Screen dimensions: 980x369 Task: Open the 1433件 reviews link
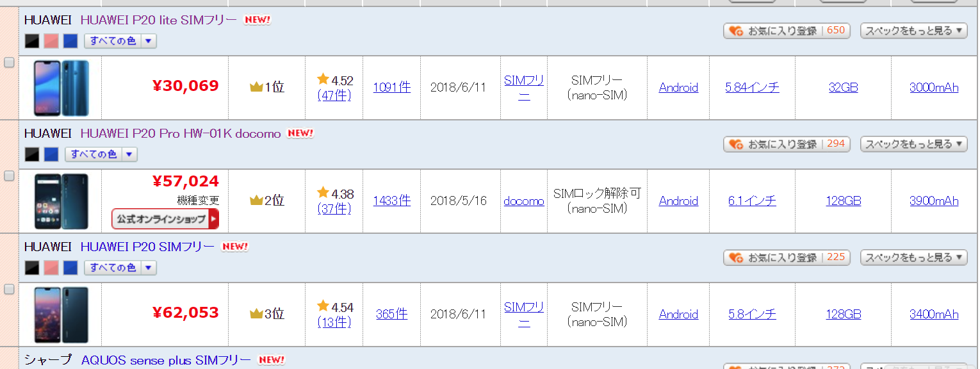click(x=392, y=201)
